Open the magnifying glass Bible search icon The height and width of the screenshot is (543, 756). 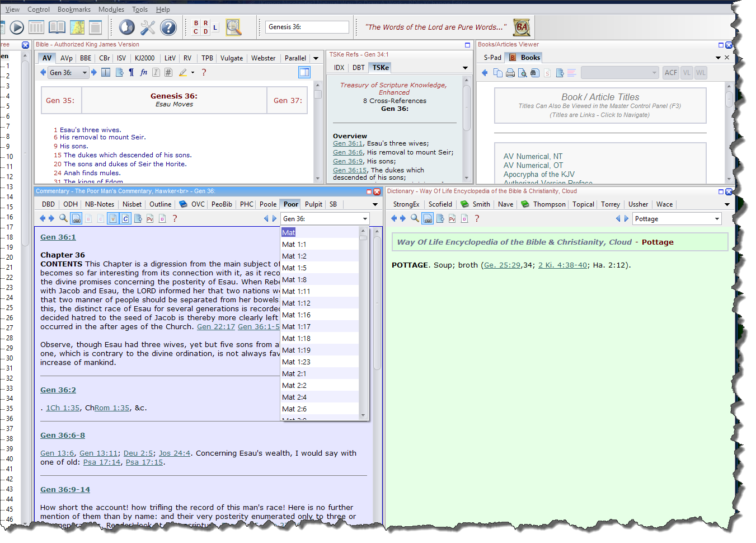[233, 27]
